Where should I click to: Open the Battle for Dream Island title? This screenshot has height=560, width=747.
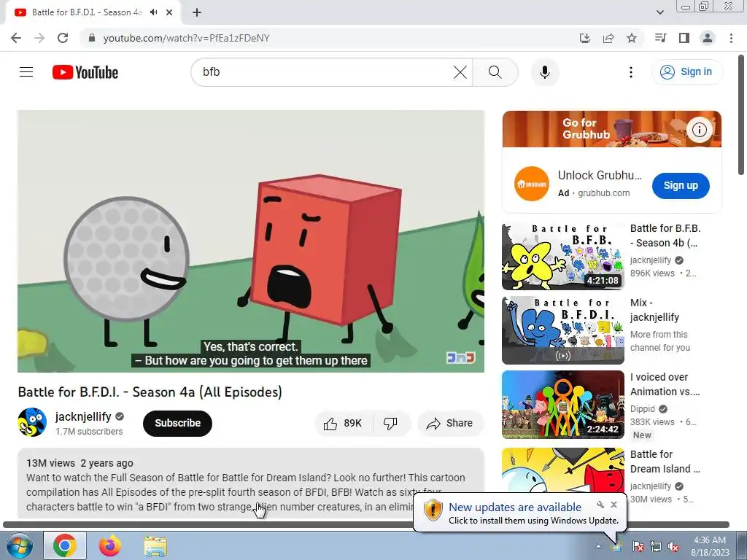(665, 462)
